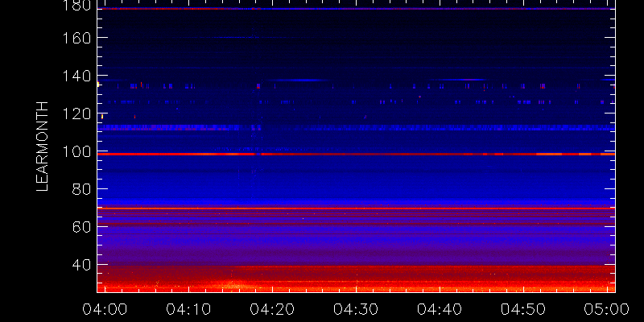The height and width of the screenshot is (322, 644).
Task: Click the 04:00 time axis label
Action: tap(104, 309)
